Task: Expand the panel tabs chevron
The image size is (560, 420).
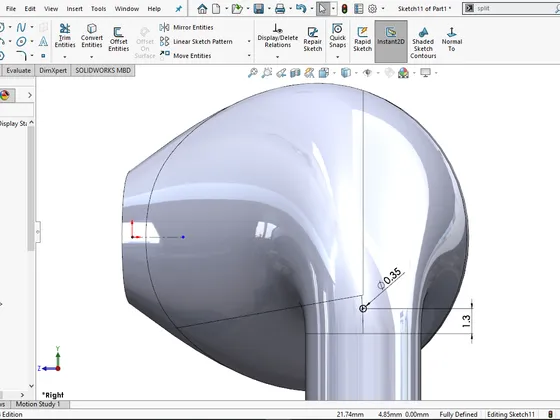Action: coord(30,95)
